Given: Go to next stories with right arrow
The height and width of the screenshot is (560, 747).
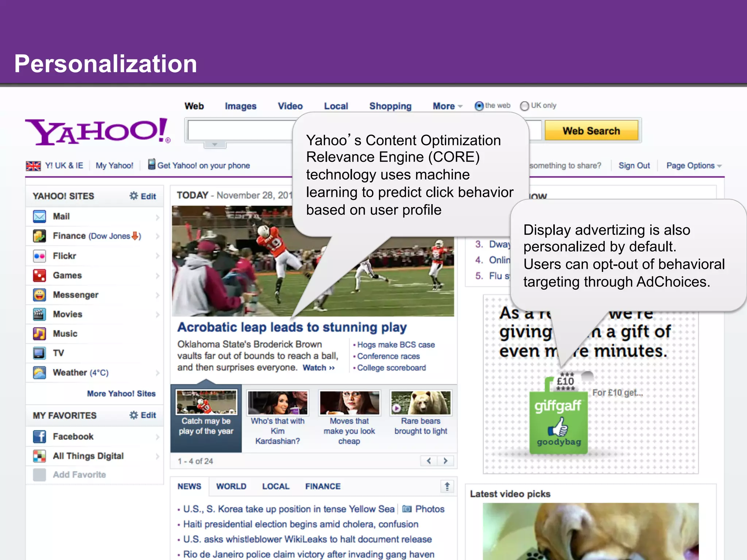Looking at the screenshot, I should click(x=445, y=461).
